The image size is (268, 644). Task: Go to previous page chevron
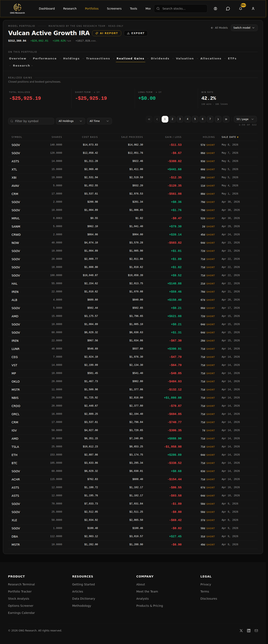pyautogui.click(x=157, y=119)
